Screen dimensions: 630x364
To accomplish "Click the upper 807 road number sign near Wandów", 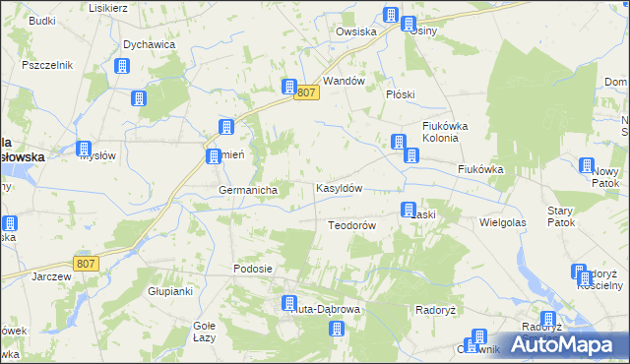I will (306, 92).
